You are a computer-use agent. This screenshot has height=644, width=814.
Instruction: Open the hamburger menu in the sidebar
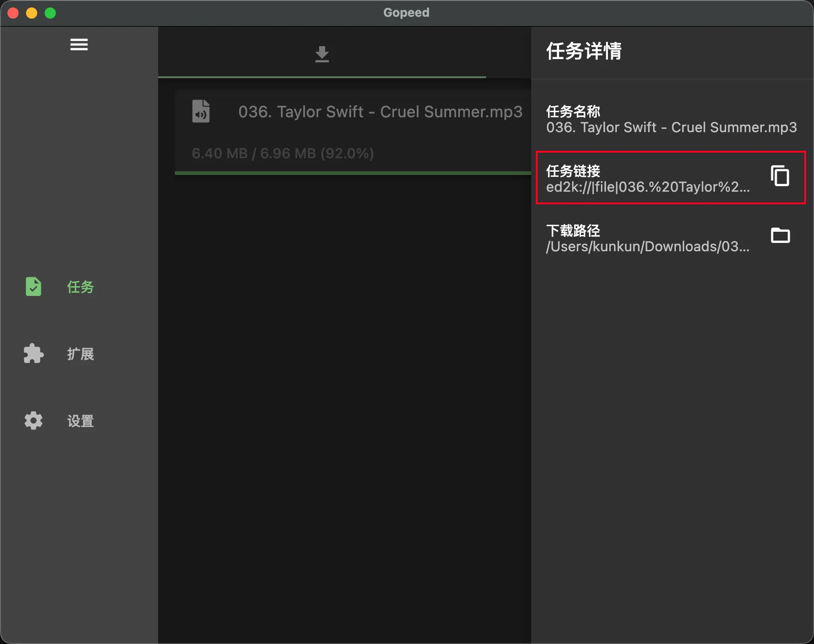pos(79,45)
